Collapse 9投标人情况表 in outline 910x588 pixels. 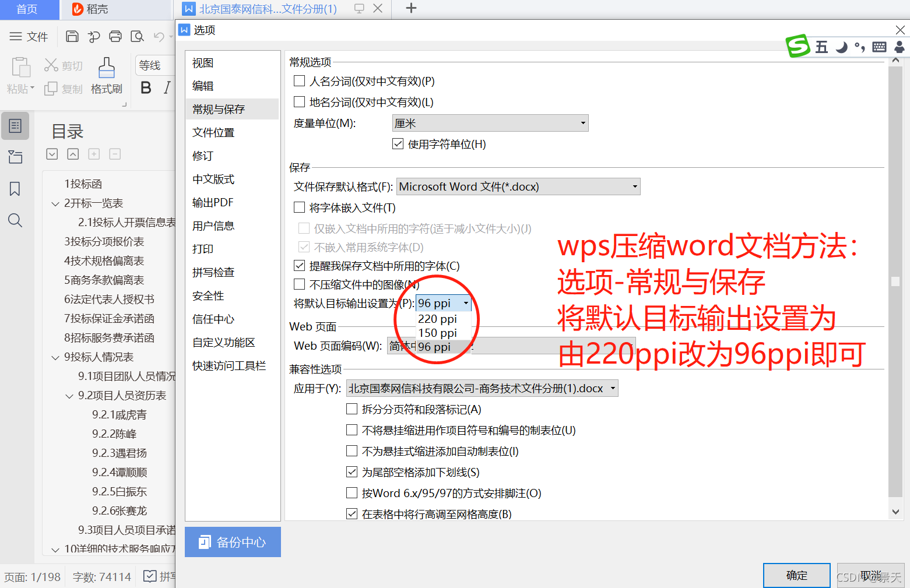pyautogui.click(x=55, y=357)
